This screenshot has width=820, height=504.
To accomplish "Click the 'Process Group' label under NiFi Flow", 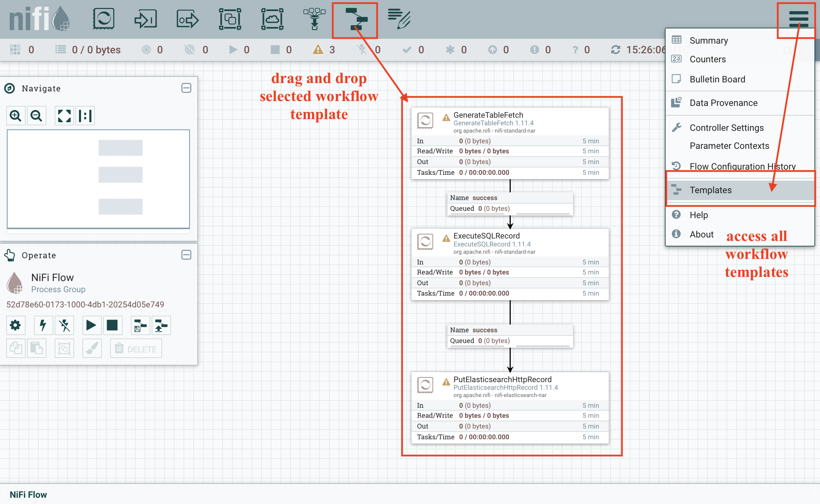I will (x=58, y=289).
